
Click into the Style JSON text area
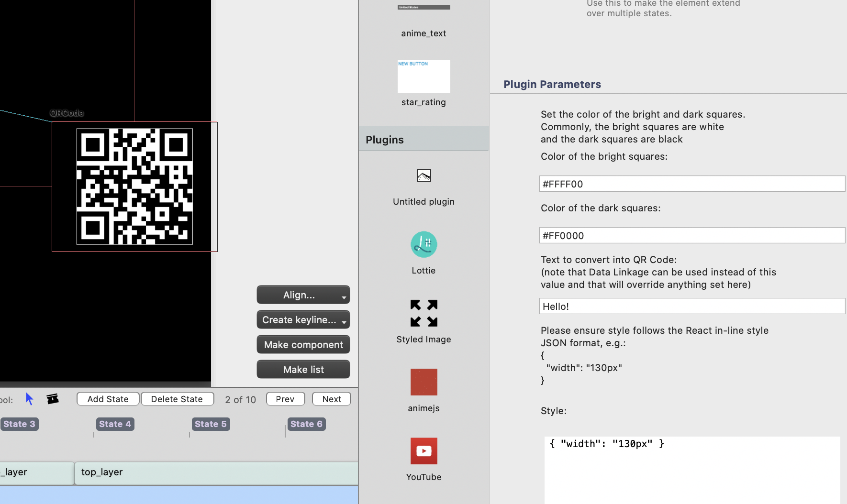[x=692, y=470]
